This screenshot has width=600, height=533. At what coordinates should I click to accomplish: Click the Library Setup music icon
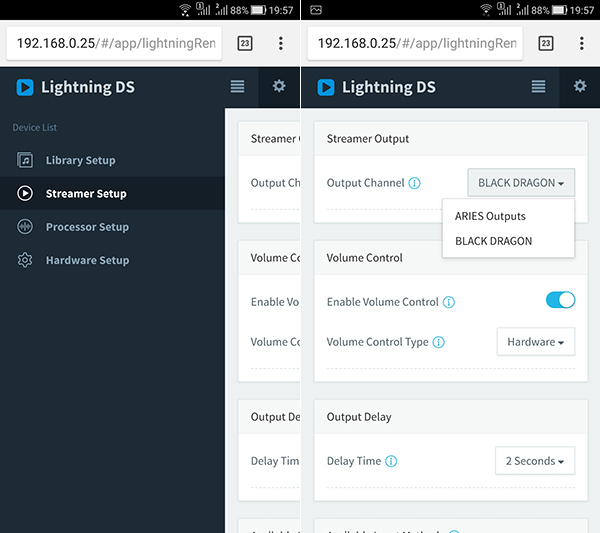click(25, 160)
